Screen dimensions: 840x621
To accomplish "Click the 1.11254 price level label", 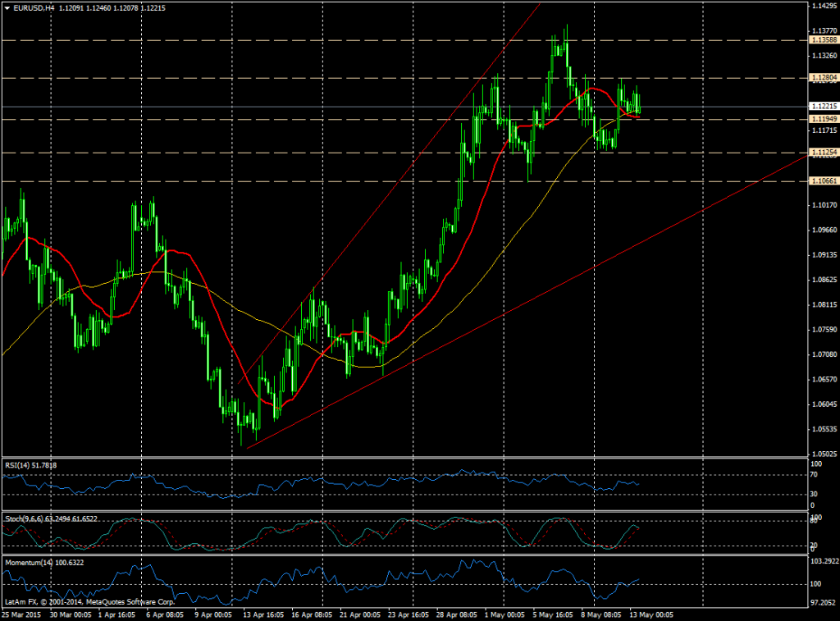I will (823, 153).
